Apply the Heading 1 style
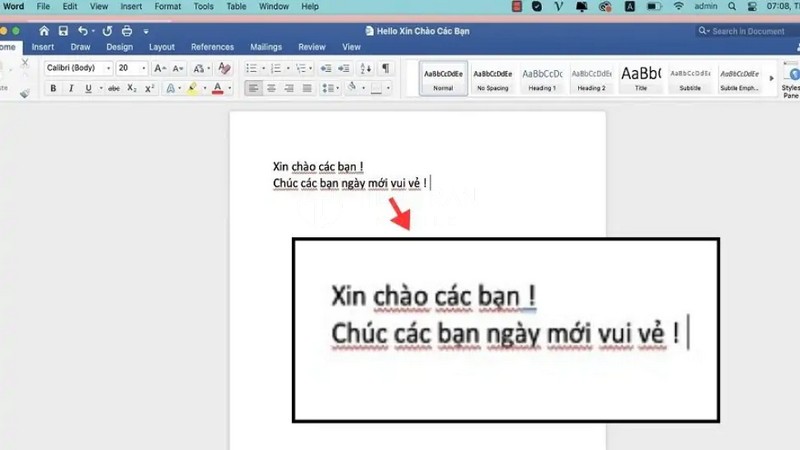This screenshot has width=800, height=450. coord(542,78)
